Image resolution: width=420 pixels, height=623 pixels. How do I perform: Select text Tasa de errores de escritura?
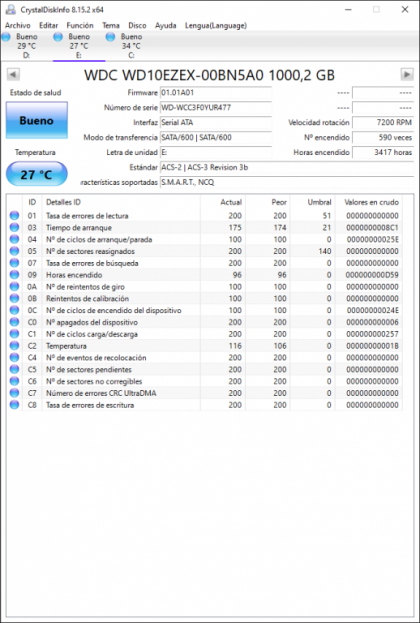click(x=90, y=405)
